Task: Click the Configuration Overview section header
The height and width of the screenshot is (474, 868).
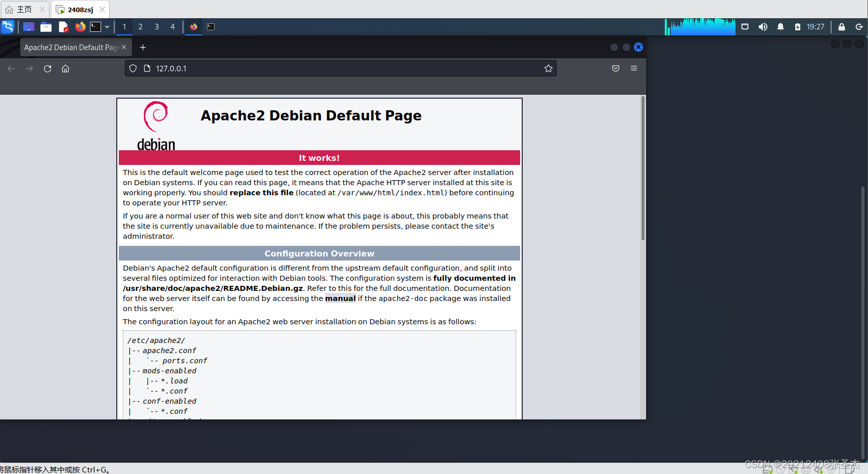Action: 319,253
